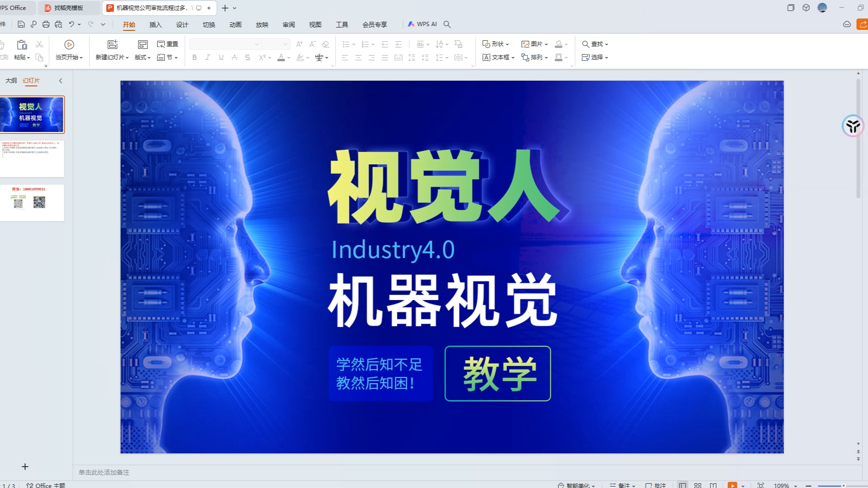868x488 pixels.
Task: Toggle Align text left
Action: [345, 57]
